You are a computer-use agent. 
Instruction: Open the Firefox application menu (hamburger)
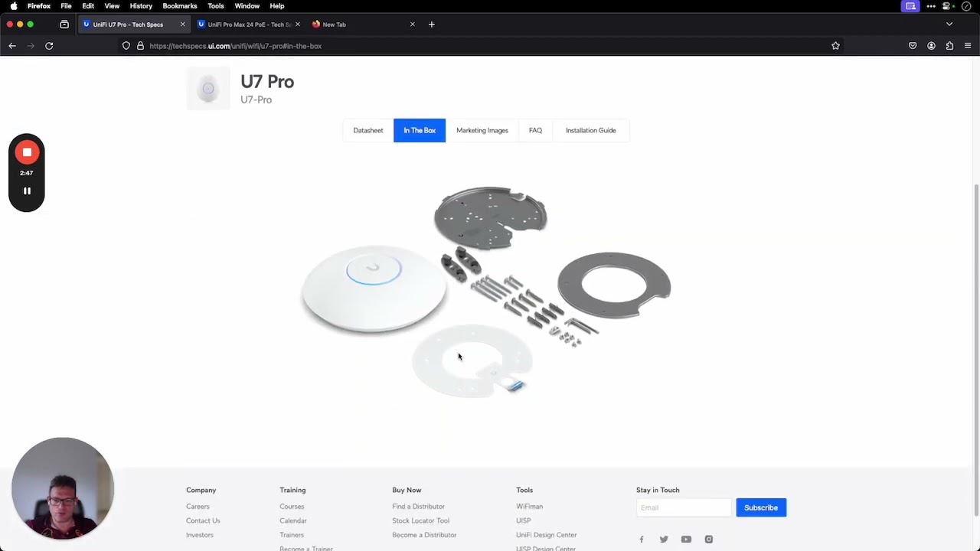tap(968, 46)
